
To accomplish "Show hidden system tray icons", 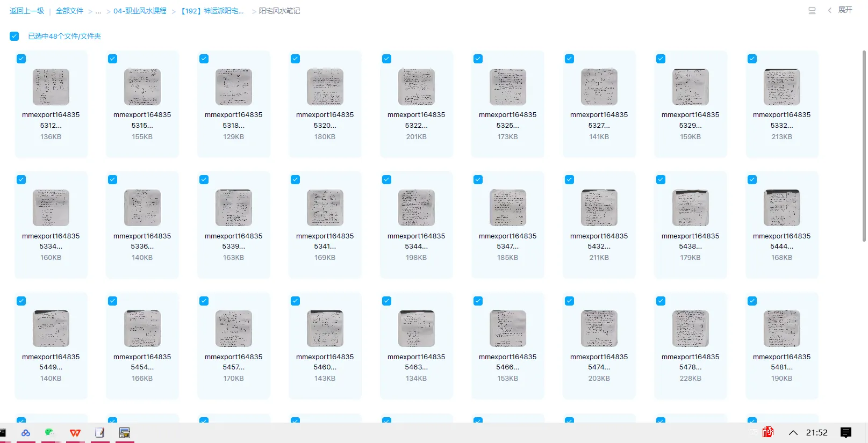I will pos(793,433).
